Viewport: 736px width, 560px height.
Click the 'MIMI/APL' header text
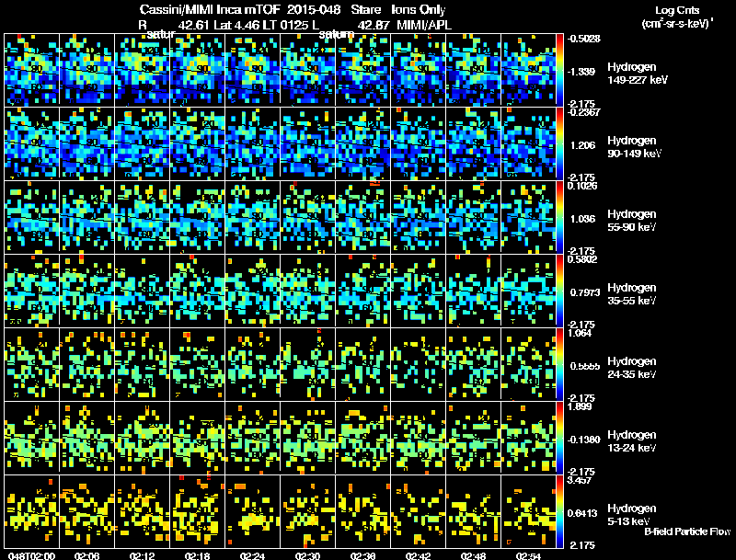[x=424, y=25]
